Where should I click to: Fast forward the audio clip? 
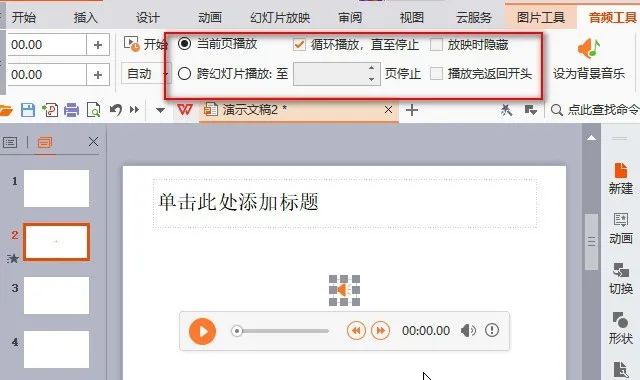coord(380,331)
